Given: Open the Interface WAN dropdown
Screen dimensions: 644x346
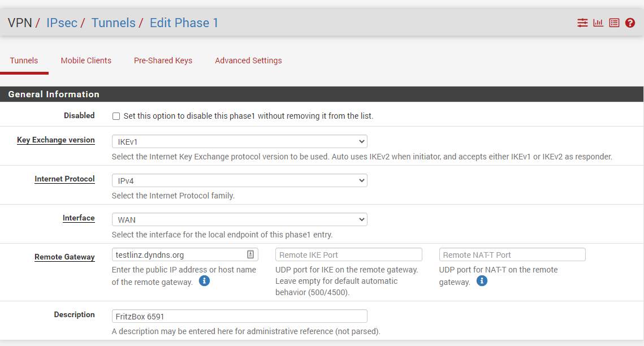Looking at the screenshot, I should [x=239, y=219].
